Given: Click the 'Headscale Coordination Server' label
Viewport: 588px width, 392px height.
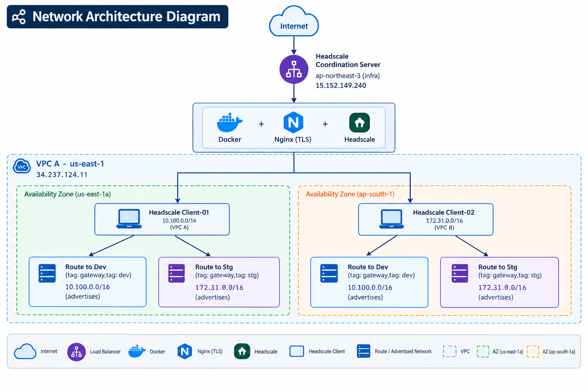Looking at the screenshot, I should click(348, 60).
